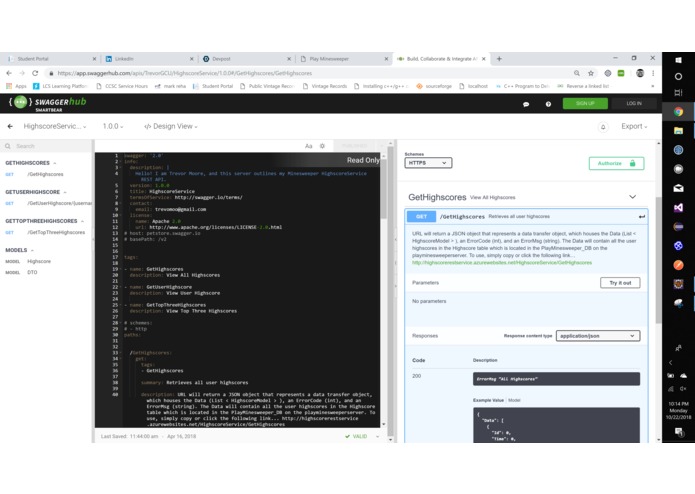
Task: Click the lock icon on Authorize button
Action: (633, 163)
